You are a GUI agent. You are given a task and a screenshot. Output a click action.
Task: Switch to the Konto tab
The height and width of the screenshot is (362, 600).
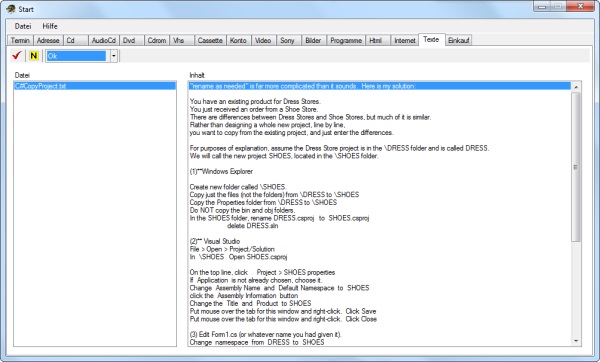(238, 40)
